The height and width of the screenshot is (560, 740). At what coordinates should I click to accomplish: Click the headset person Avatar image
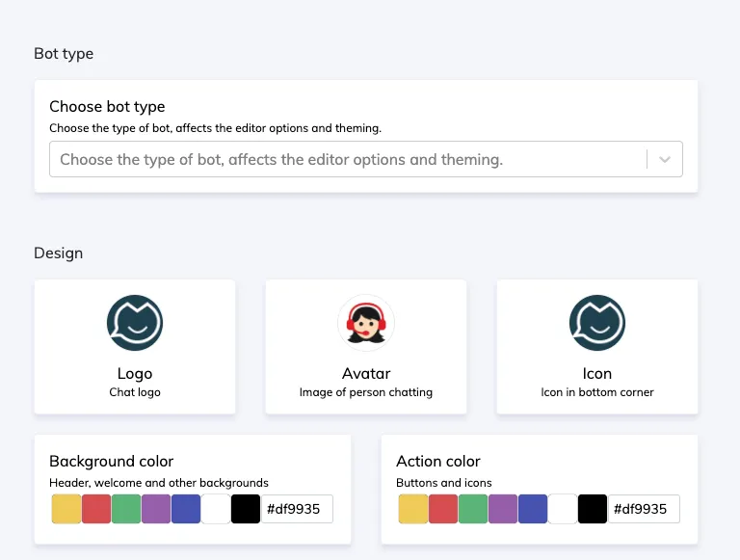366,323
